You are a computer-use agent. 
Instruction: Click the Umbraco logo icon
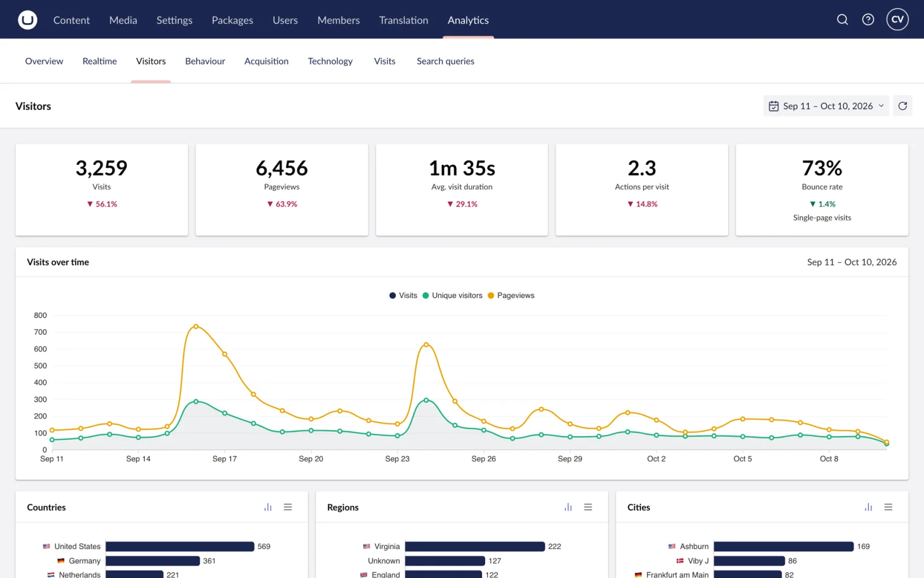coord(28,20)
